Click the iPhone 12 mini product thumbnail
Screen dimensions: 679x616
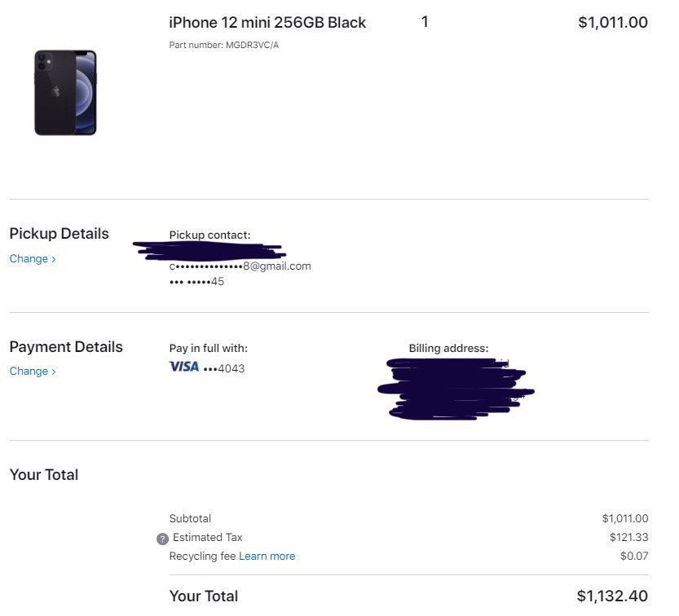point(65,91)
